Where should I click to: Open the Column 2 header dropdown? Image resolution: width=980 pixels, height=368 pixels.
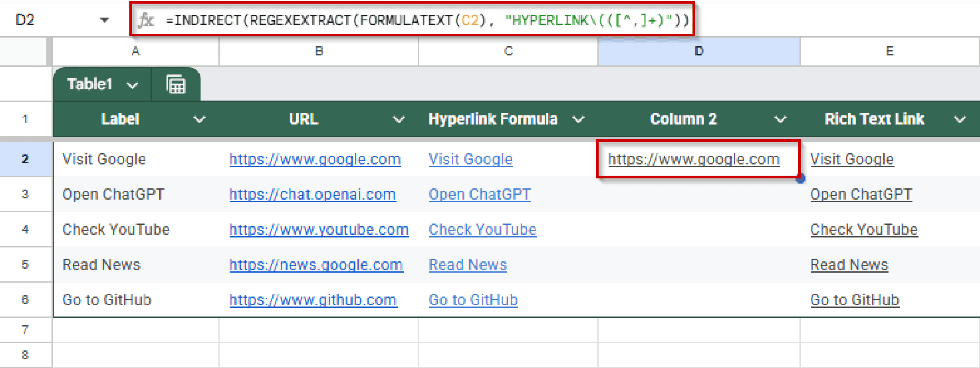click(780, 119)
